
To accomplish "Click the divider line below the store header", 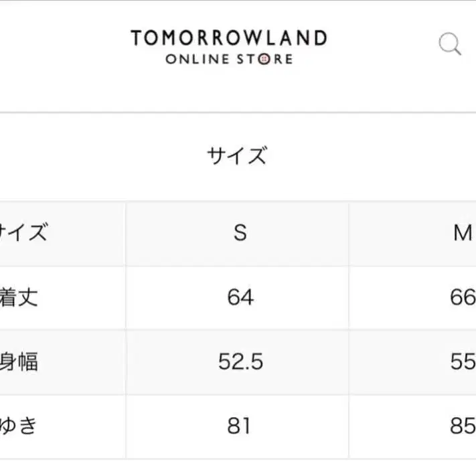I will click(x=238, y=112).
